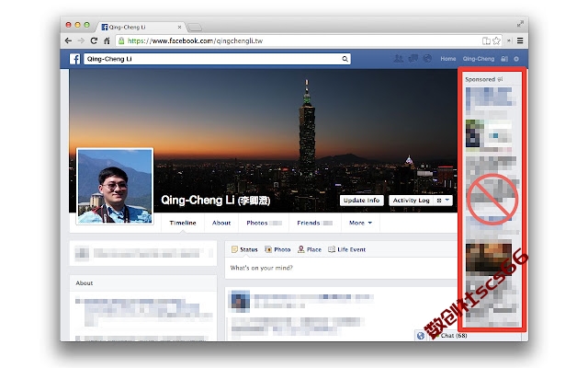Select the Status composer option

244,249
